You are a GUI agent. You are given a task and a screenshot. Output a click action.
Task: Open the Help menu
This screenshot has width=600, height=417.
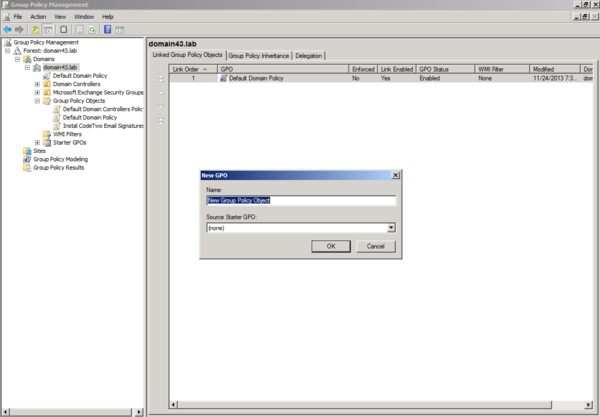click(x=108, y=17)
